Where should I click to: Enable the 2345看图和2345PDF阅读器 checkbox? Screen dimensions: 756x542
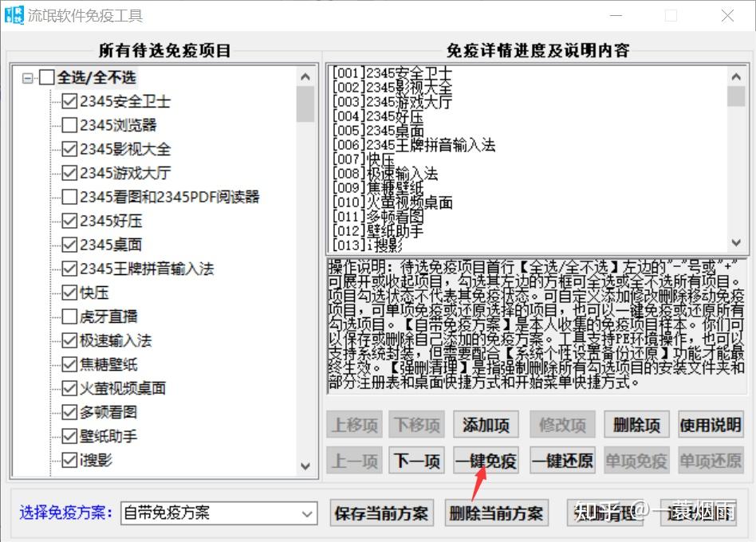coord(69,197)
